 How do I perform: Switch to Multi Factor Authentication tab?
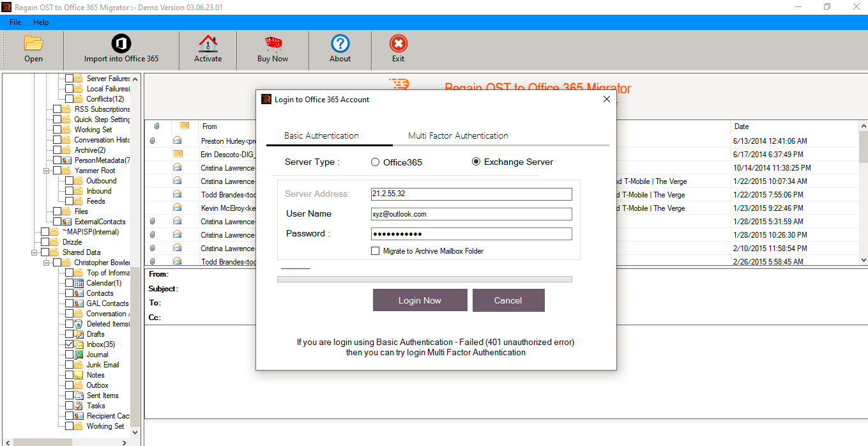click(458, 135)
